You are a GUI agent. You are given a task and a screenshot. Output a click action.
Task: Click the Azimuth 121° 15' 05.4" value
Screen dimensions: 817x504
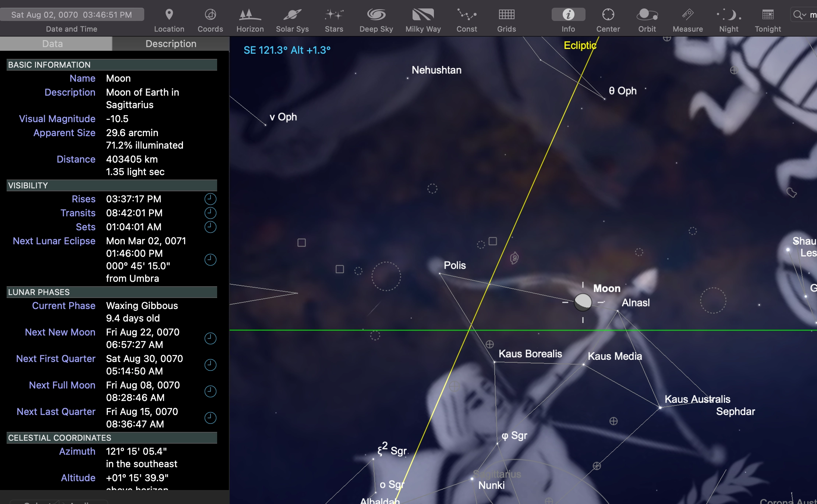(136, 451)
